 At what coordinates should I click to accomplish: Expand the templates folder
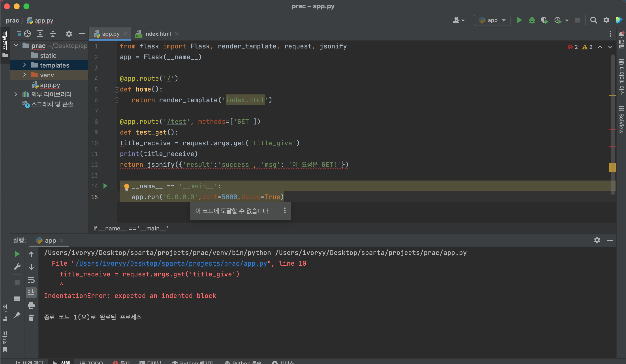tap(24, 65)
